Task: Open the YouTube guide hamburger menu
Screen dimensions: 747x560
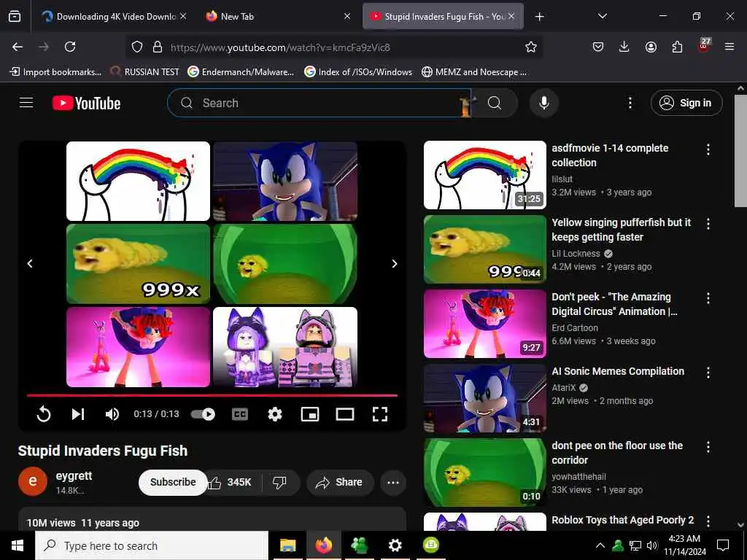Action: click(26, 103)
